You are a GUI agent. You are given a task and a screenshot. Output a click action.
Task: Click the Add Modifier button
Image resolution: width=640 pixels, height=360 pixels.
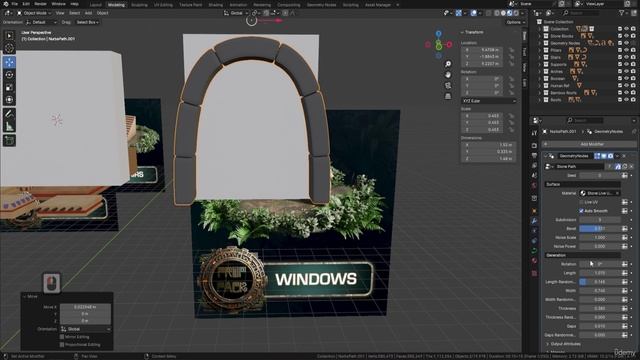coord(589,144)
